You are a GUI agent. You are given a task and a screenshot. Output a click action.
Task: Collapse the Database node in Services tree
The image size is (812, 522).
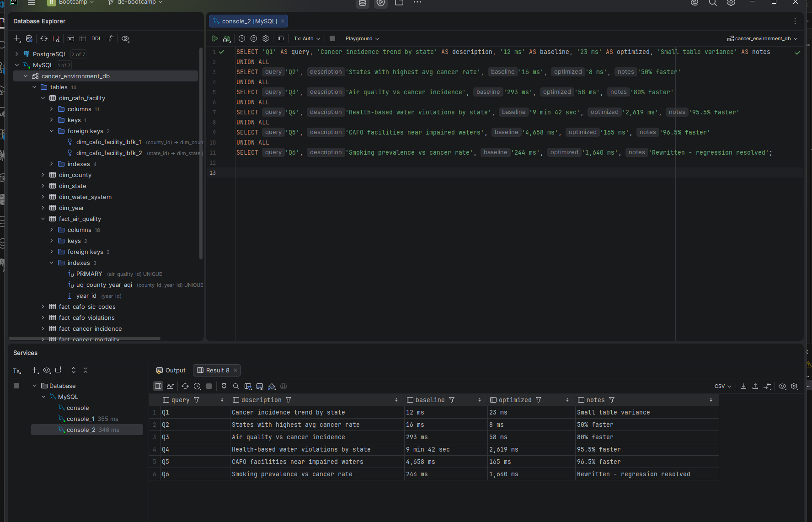pyautogui.click(x=35, y=386)
